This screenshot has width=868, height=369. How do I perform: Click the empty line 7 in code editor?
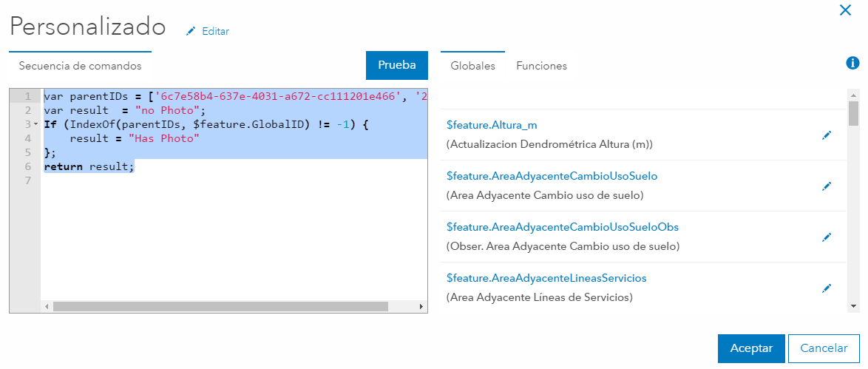coord(222,180)
